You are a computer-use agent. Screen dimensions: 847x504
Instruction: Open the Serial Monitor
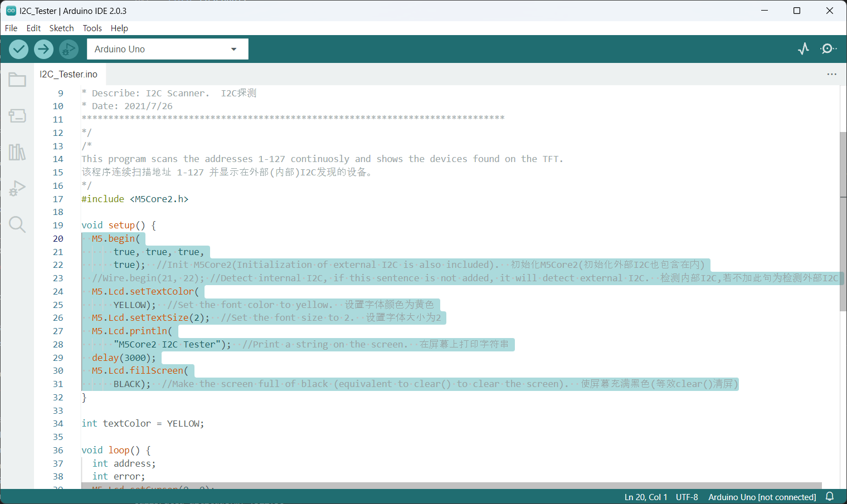click(829, 49)
